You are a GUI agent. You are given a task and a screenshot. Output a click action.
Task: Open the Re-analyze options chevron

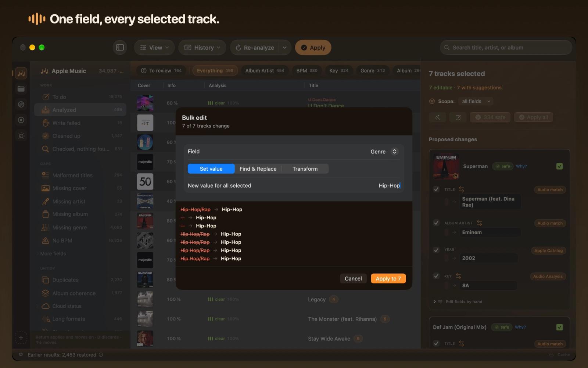(x=284, y=47)
